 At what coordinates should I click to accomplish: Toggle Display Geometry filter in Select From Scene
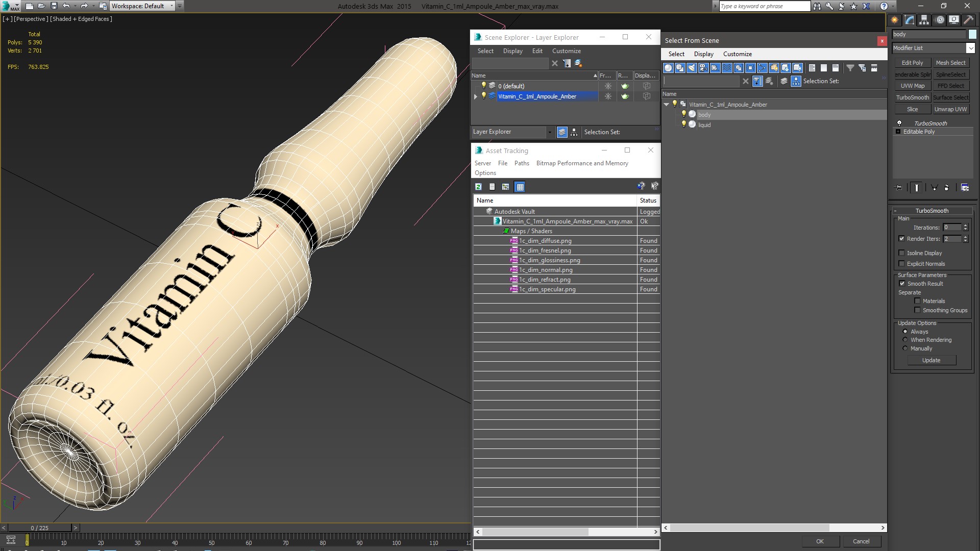coord(668,68)
